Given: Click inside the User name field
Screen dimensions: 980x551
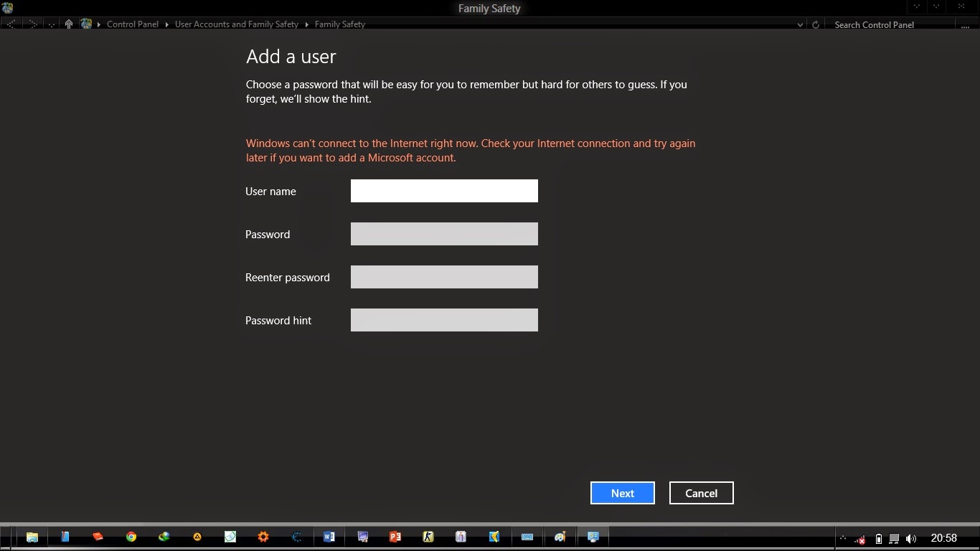Looking at the screenshot, I should point(443,191).
